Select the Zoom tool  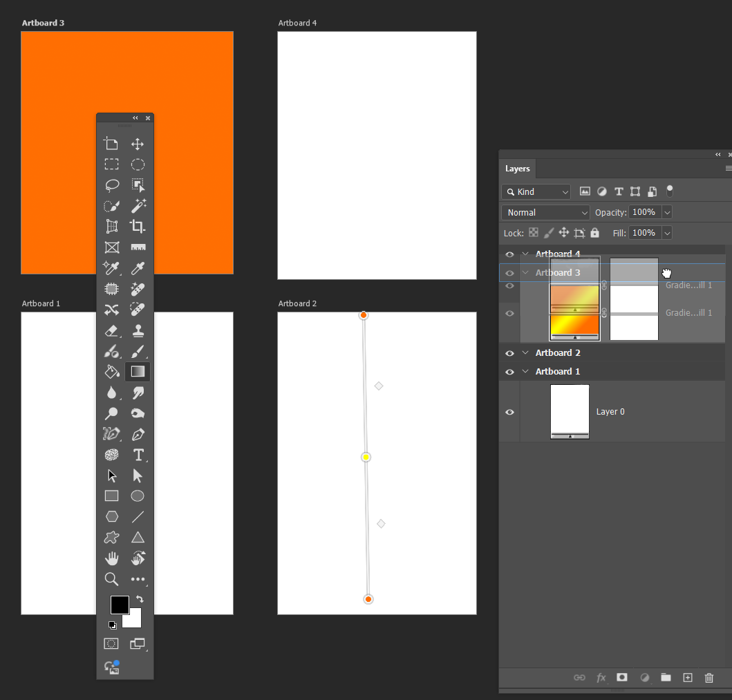(111, 579)
